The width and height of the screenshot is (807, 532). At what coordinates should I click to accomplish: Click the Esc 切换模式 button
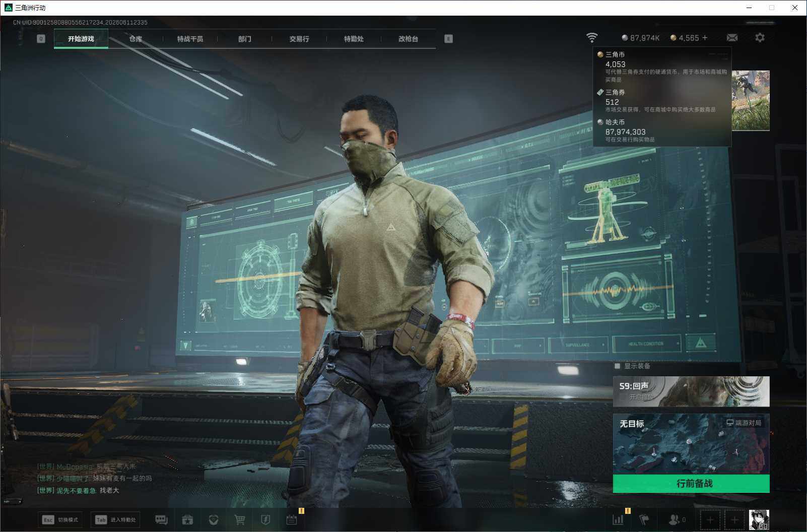[60, 520]
